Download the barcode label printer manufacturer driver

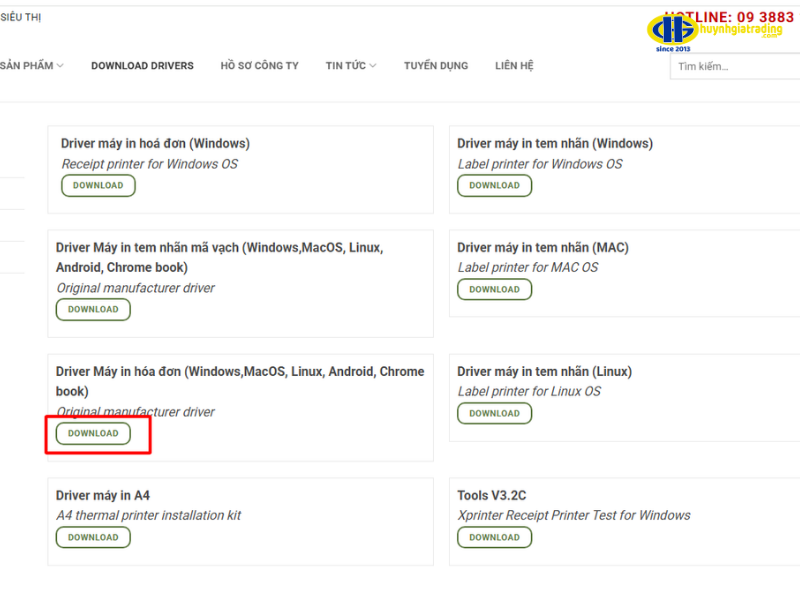(x=93, y=309)
